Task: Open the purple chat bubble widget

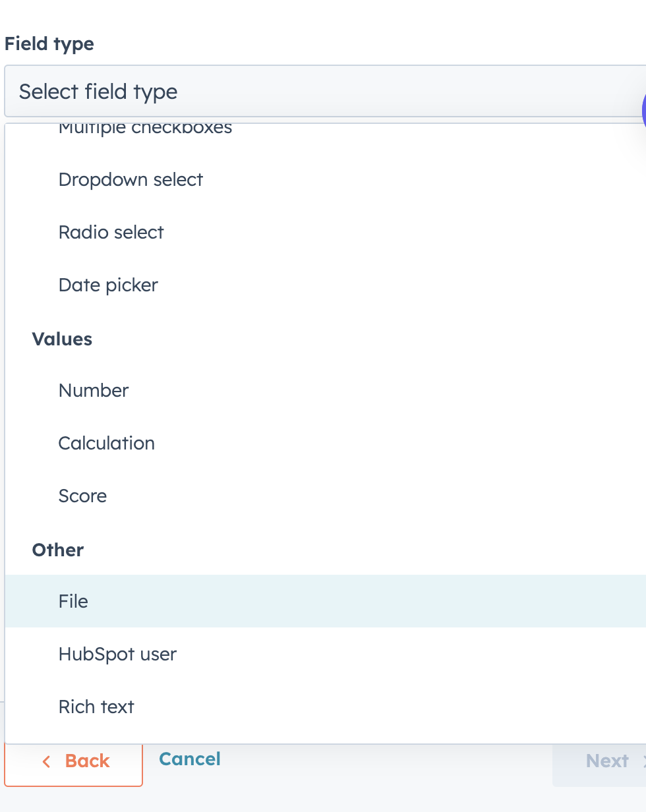Action: (643, 112)
